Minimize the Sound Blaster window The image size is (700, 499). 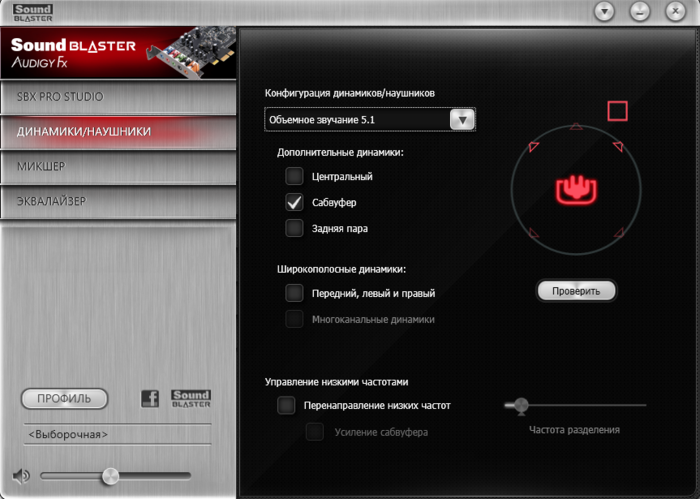640,12
